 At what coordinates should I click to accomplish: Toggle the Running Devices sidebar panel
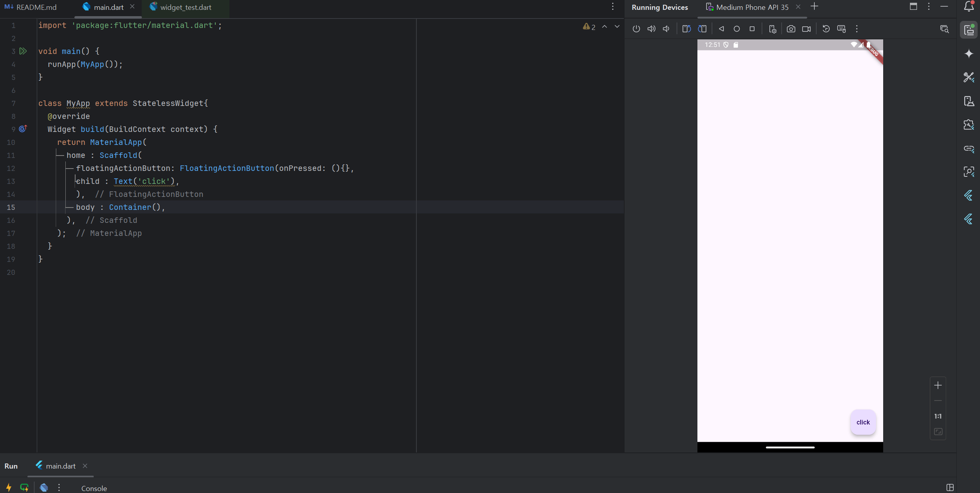click(x=969, y=30)
